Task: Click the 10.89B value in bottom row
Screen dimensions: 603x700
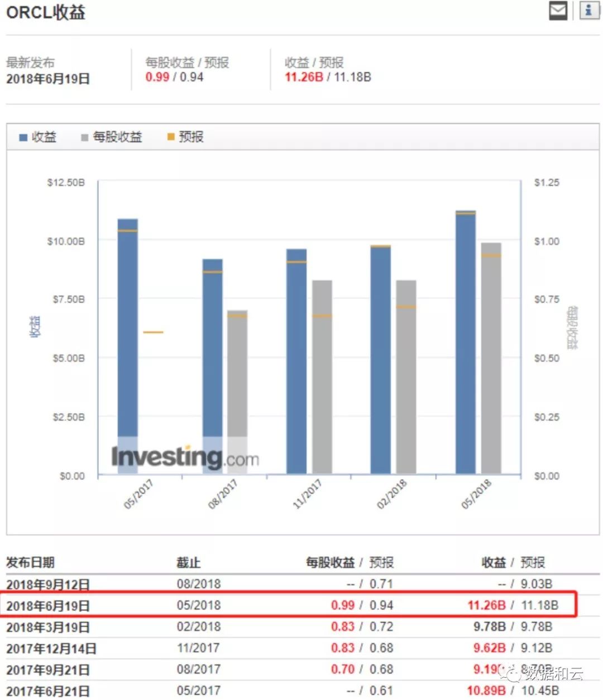Action: 485,690
